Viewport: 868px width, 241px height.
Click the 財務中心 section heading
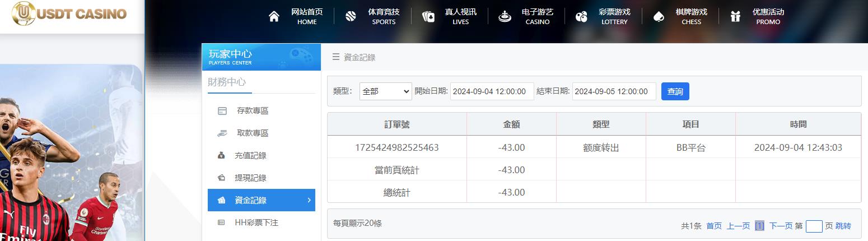[227, 82]
